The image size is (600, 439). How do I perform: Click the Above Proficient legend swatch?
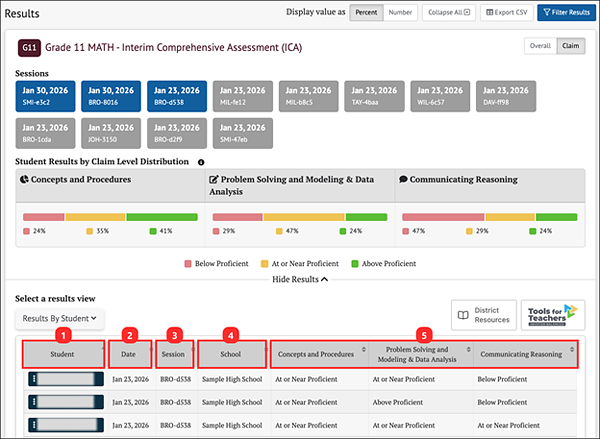[x=355, y=264]
